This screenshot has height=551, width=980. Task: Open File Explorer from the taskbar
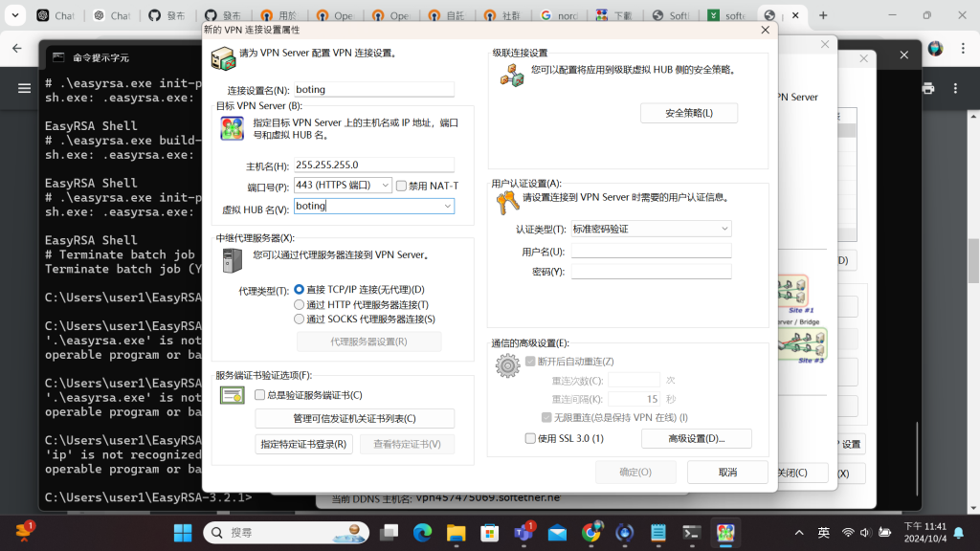(457, 533)
